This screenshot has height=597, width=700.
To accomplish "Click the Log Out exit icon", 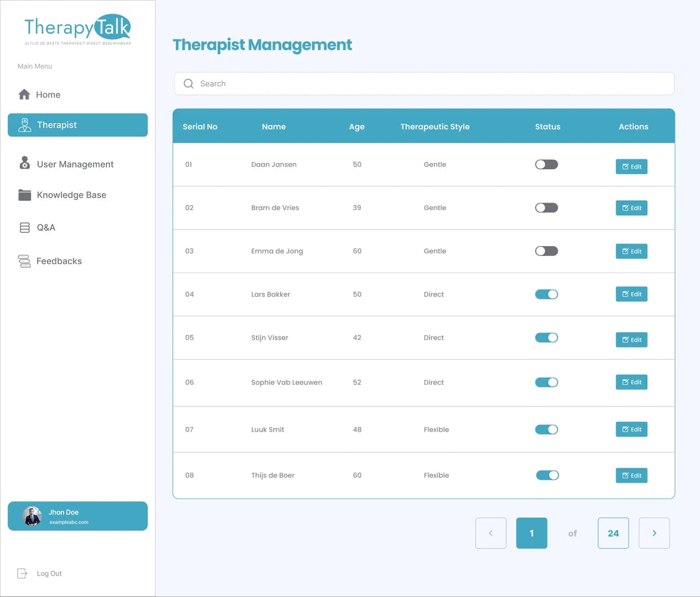I will coord(22,573).
